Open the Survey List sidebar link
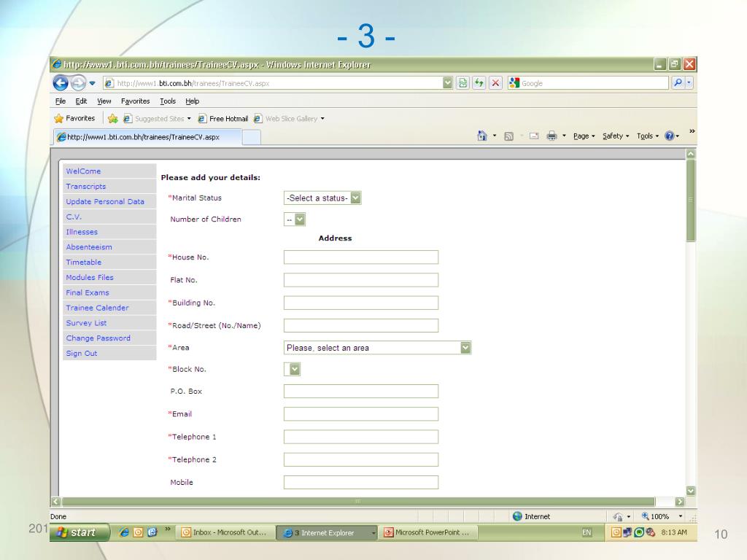Viewport: 747px width, 560px height. 86,323
